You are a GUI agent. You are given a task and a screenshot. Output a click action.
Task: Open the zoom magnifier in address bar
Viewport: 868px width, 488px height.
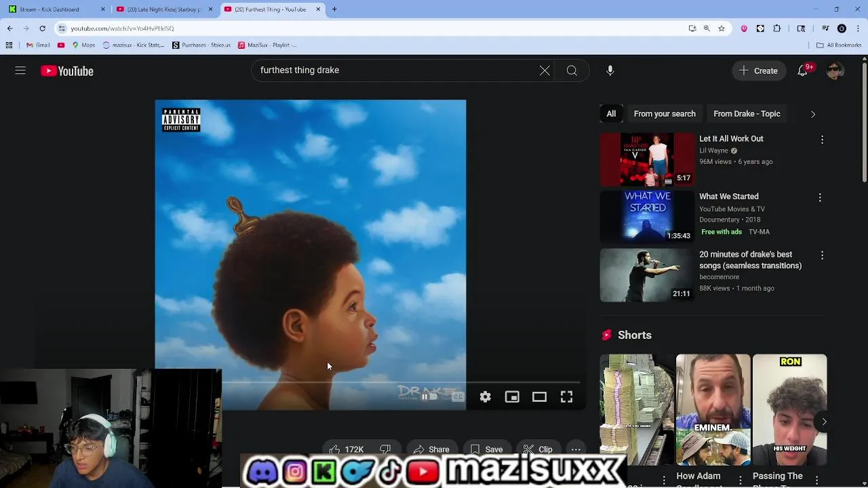pyautogui.click(x=707, y=28)
